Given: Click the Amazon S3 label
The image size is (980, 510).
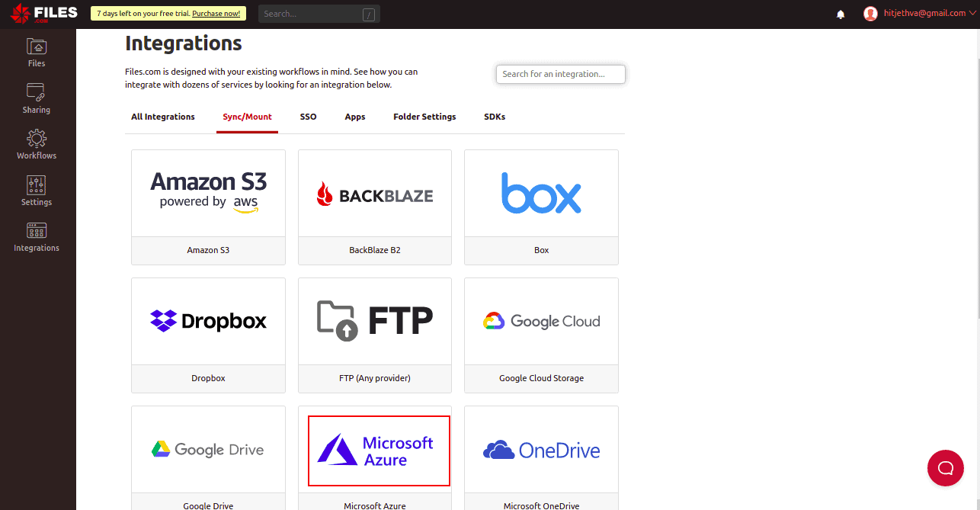Looking at the screenshot, I should (x=208, y=250).
